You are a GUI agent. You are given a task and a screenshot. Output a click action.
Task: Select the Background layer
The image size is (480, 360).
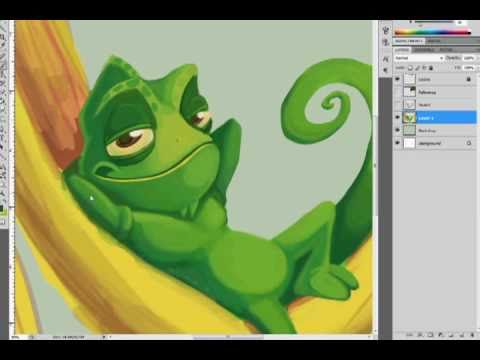click(435, 143)
